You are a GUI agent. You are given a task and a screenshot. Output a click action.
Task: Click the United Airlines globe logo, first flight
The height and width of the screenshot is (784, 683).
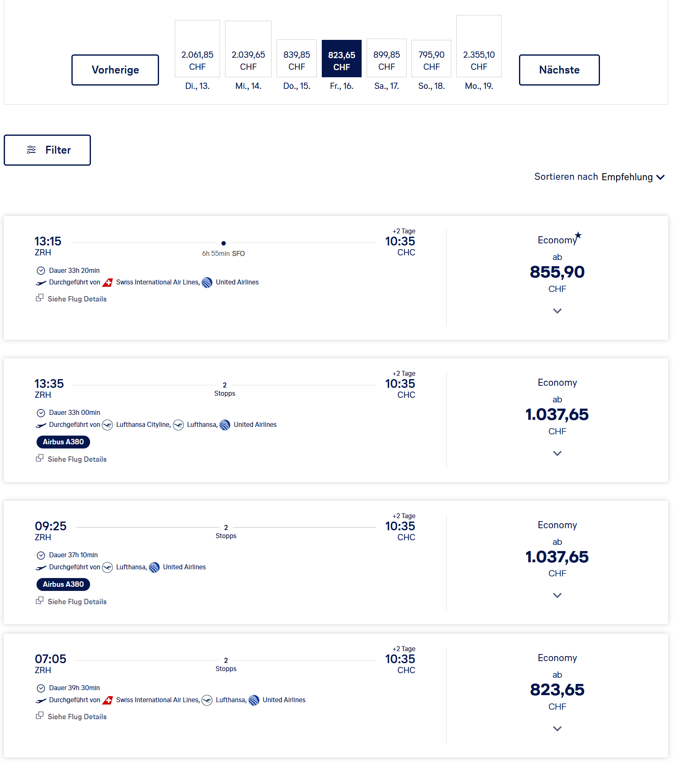pyautogui.click(x=207, y=283)
